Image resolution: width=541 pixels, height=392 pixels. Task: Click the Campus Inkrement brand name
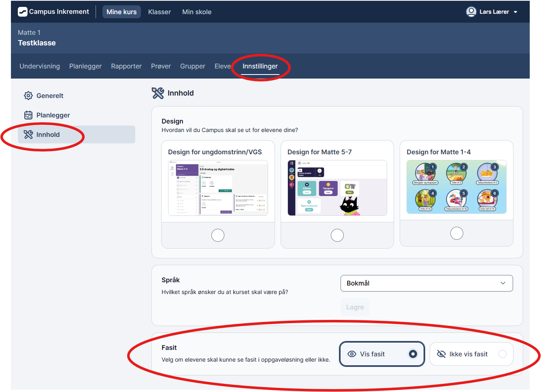(x=59, y=12)
